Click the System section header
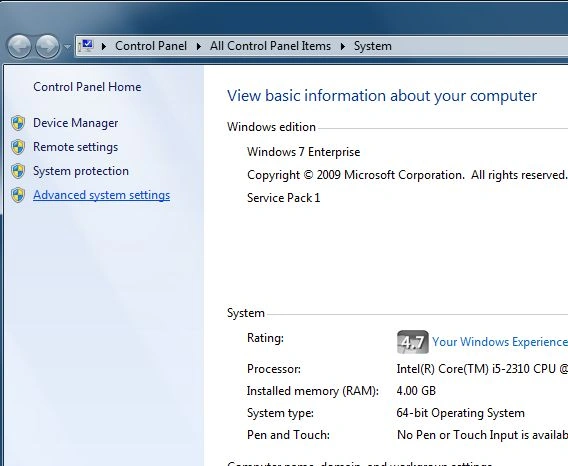 pos(246,313)
